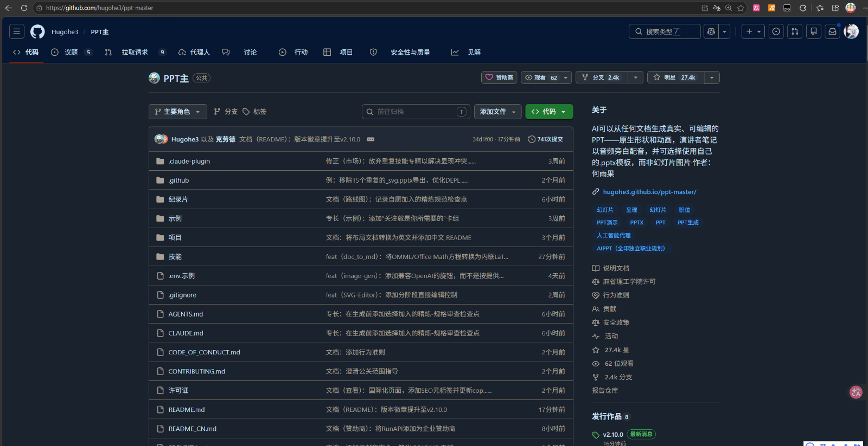
Task: Expand the Add file dropdown
Action: 498,112
